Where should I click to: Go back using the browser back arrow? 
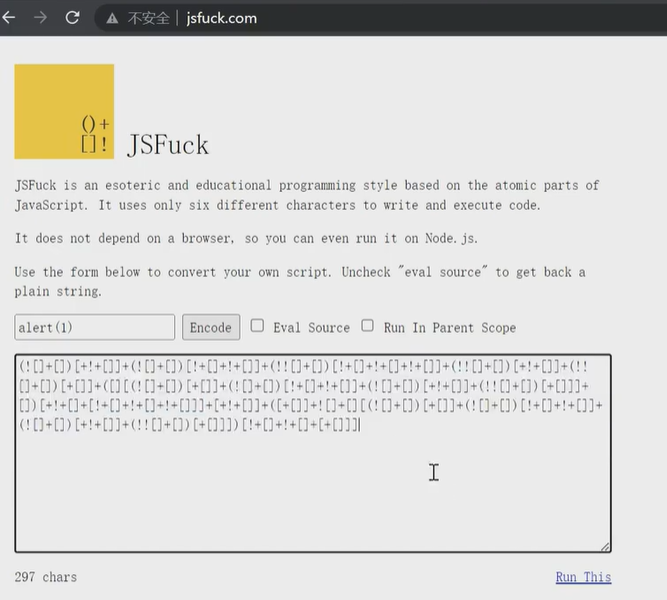tap(9, 18)
